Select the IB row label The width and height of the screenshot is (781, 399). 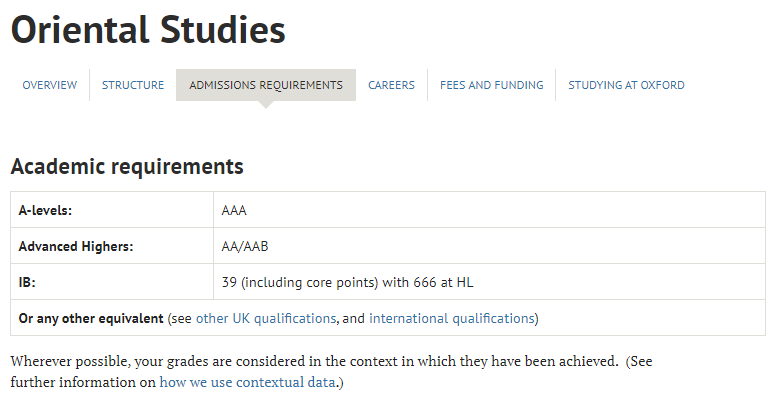click(27, 282)
